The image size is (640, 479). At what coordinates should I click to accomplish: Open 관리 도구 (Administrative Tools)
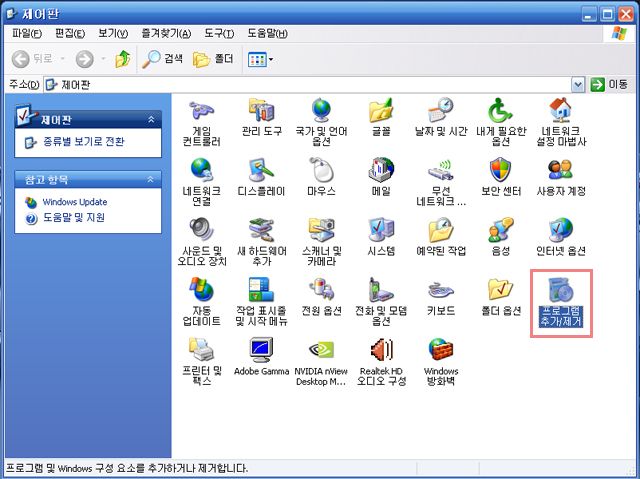point(262,118)
